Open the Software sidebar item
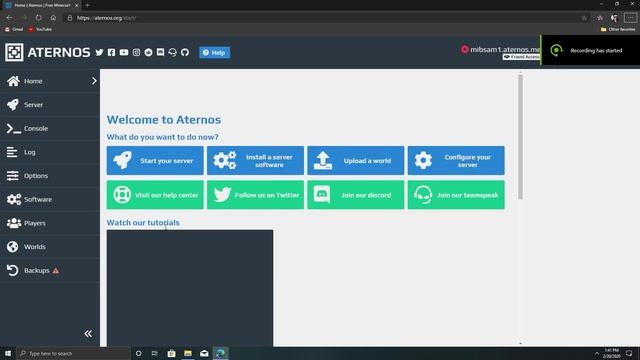This screenshot has width=640, height=360. (50, 200)
